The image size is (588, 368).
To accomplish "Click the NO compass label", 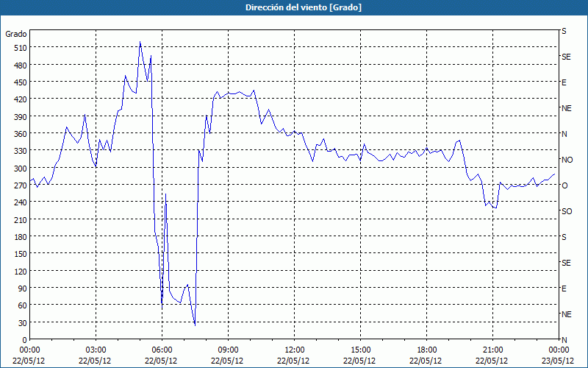I will pos(567,160).
